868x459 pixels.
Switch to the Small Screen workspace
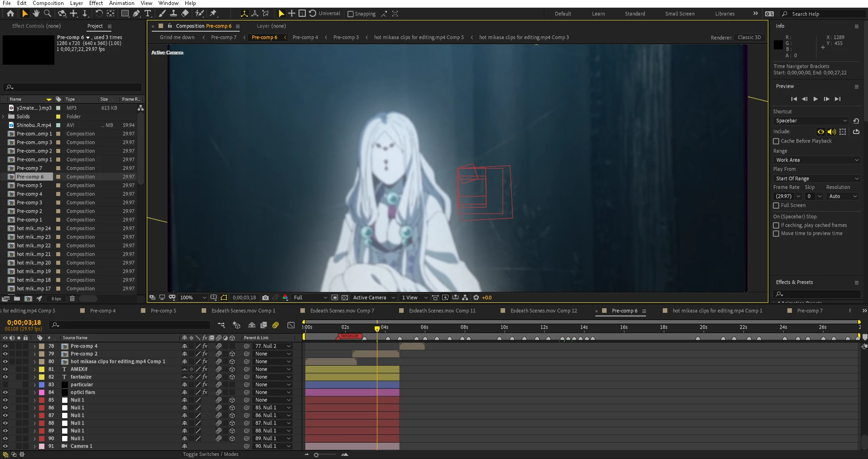tap(680, 14)
